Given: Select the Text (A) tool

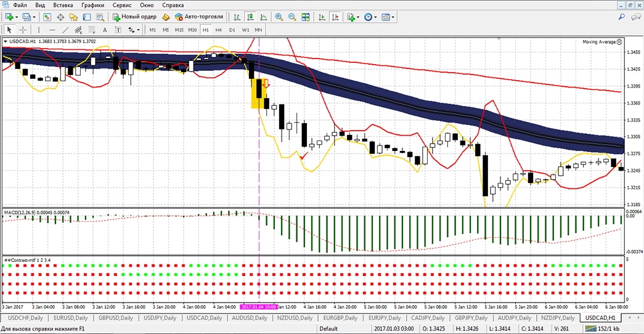Looking at the screenshot, I should 105,30.
